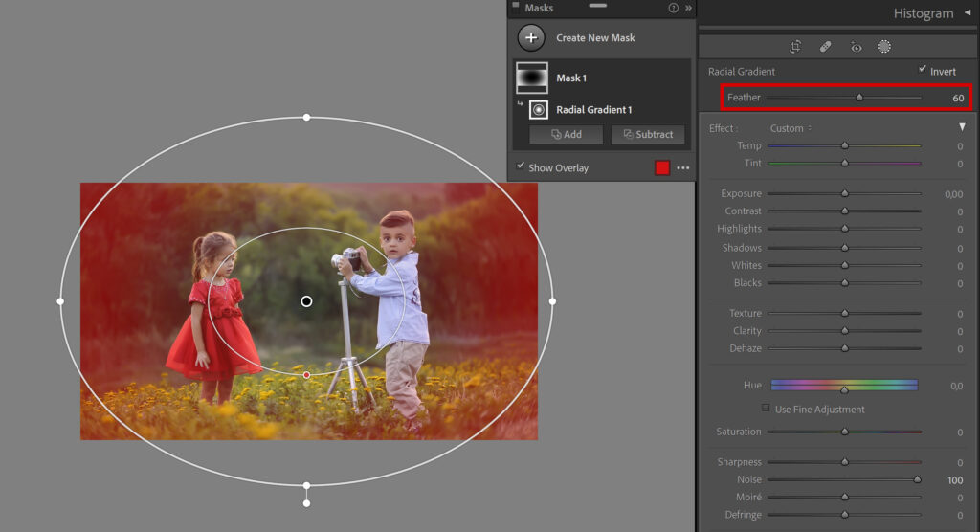This screenshot has height=532, width=980.
Task: Click the radial gradient center pin
Action: click(x=306, y=301)
